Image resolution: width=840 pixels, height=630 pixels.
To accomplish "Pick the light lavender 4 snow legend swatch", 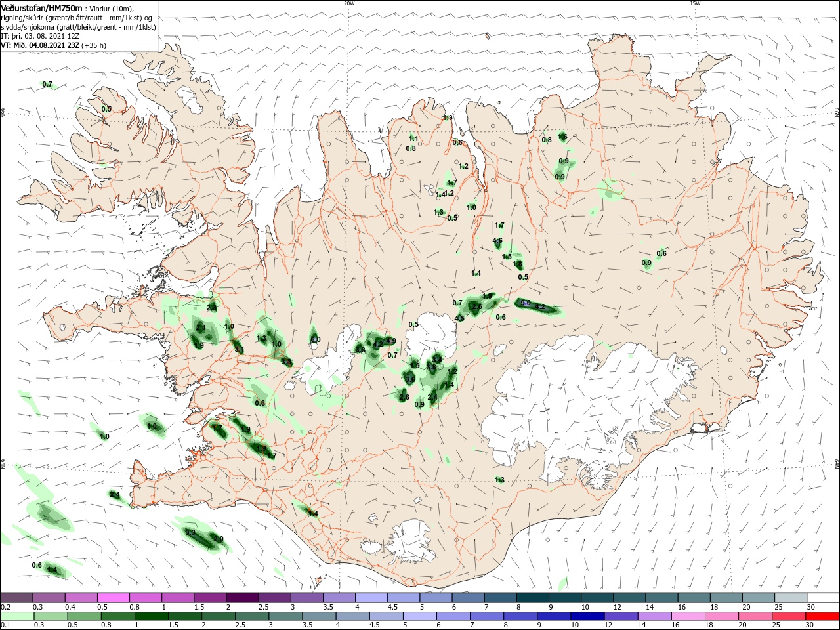I will 371,598.
